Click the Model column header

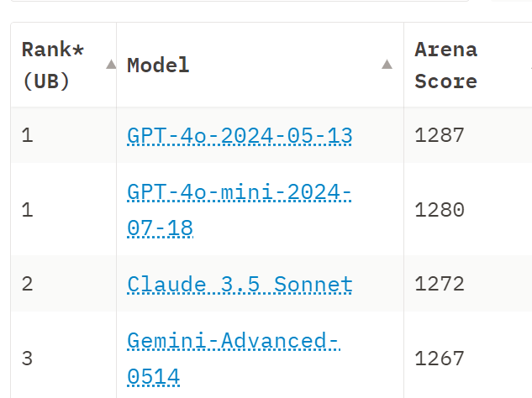point(260,65)
